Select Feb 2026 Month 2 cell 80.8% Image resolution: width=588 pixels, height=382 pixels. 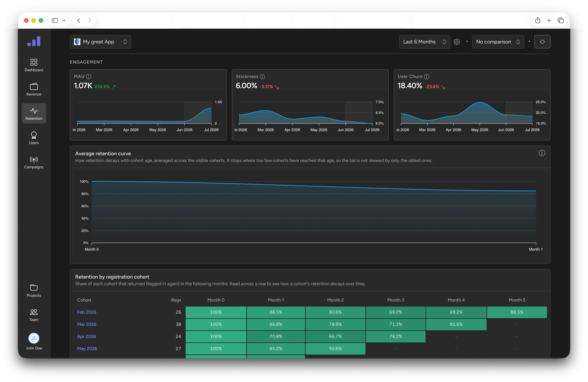pyautogui.click(x=335, y=312)
